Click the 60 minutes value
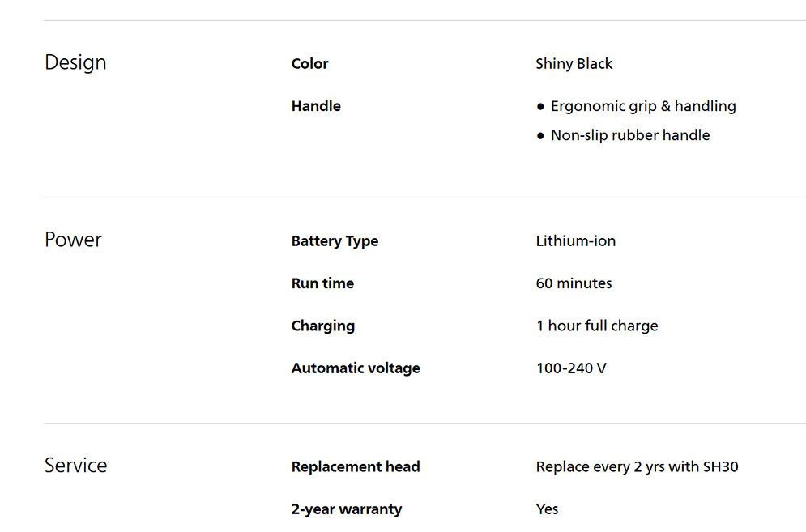The height and width of the screenshot is (532, 806). coord(574,283)
